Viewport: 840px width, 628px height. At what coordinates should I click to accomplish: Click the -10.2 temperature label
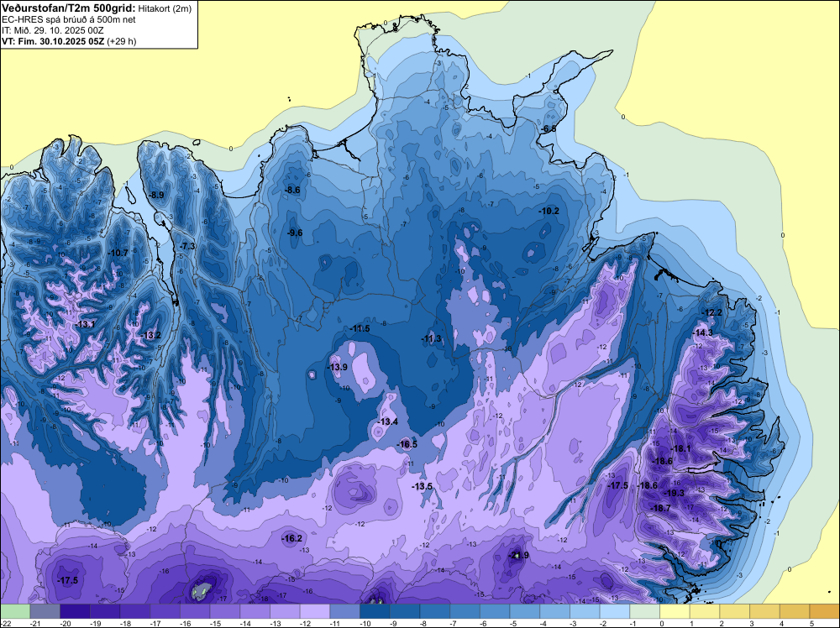pos(549,211)
